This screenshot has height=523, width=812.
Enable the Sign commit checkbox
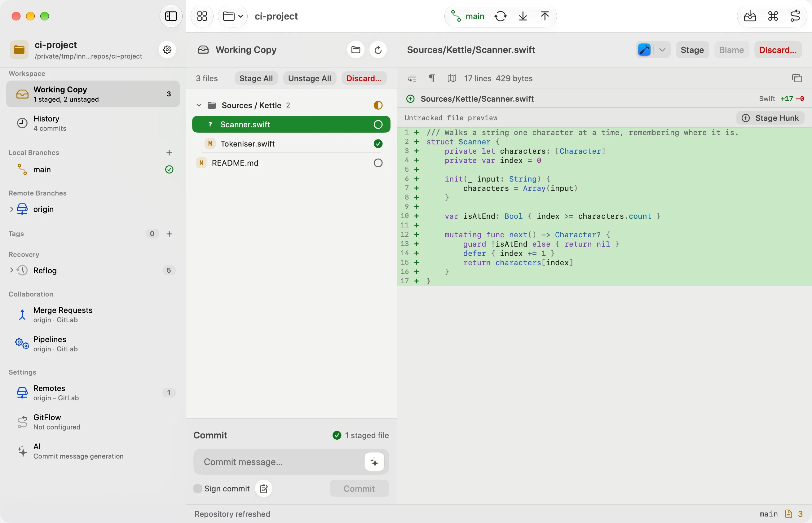(x=197, y=488)
